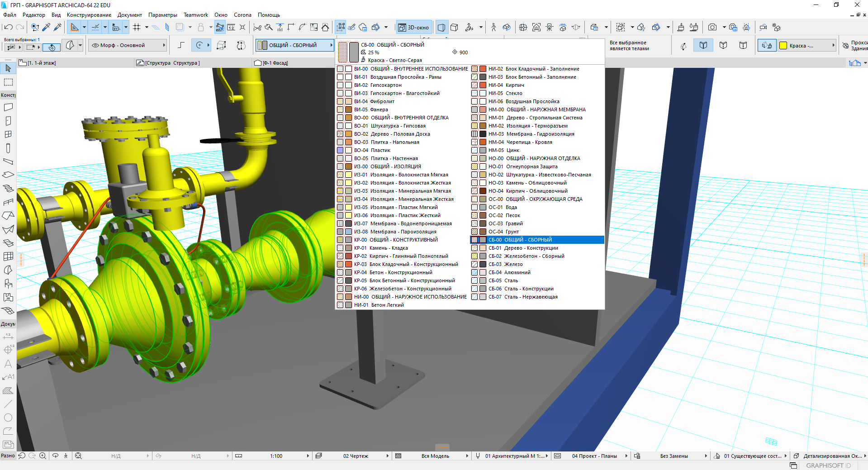Click the trim scissors icon
This screenshot has width=868, height=470.
coord(257,27)
